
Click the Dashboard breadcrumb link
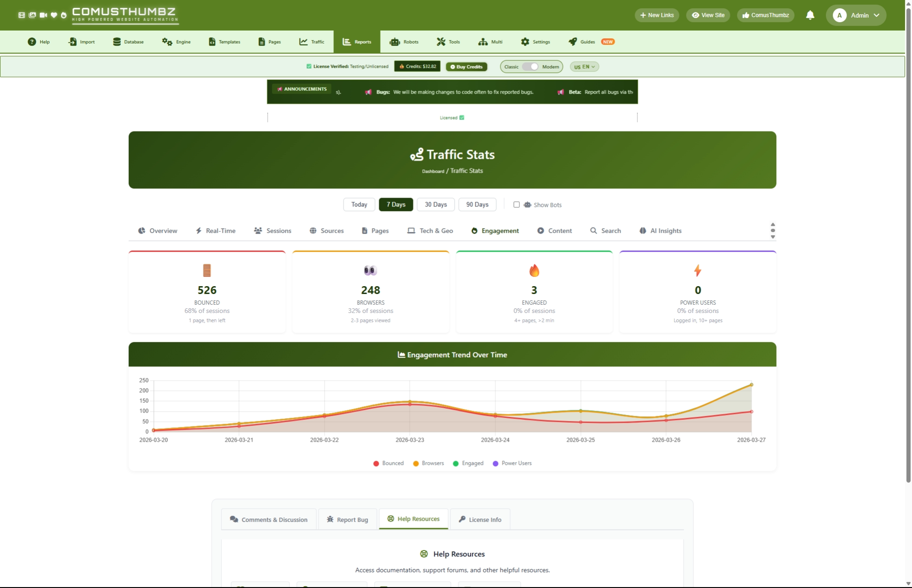click(x=432, y=171)
